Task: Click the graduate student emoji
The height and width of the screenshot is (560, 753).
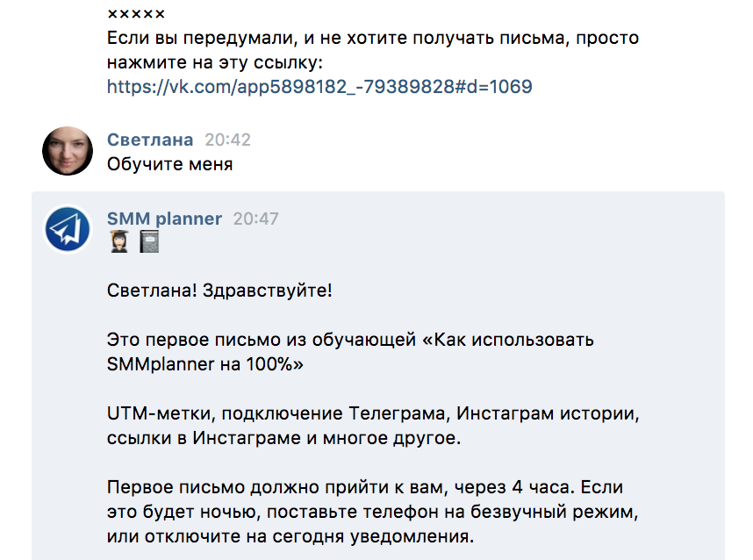Action: point(119,241)
